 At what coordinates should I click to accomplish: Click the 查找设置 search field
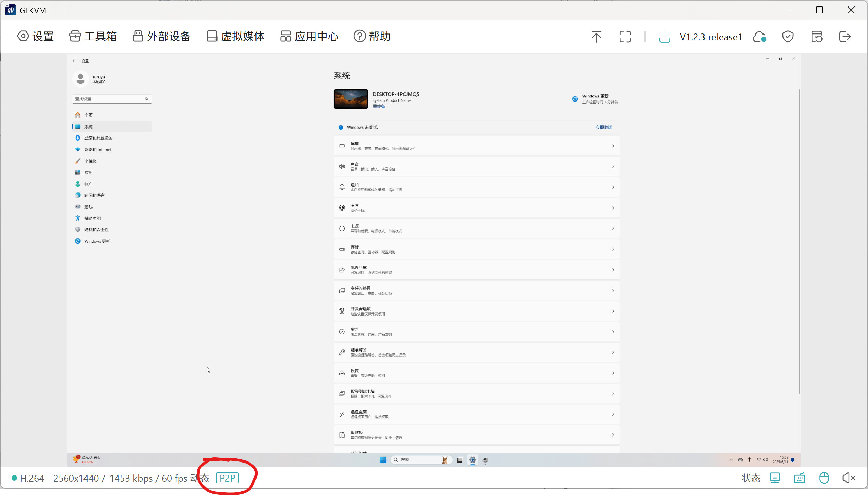point(109,99)
